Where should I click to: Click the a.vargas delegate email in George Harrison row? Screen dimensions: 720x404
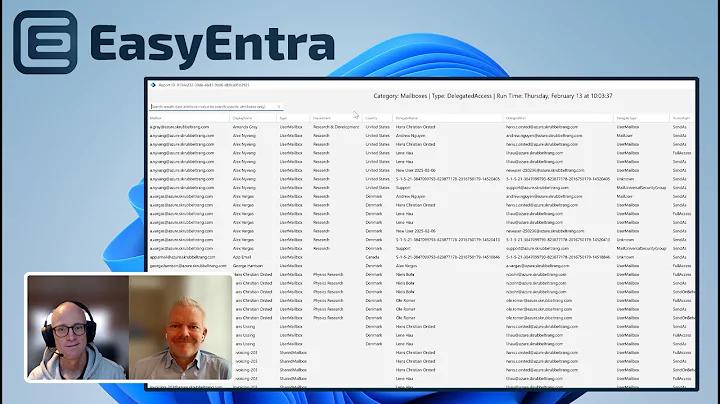[x=538, y=266]
